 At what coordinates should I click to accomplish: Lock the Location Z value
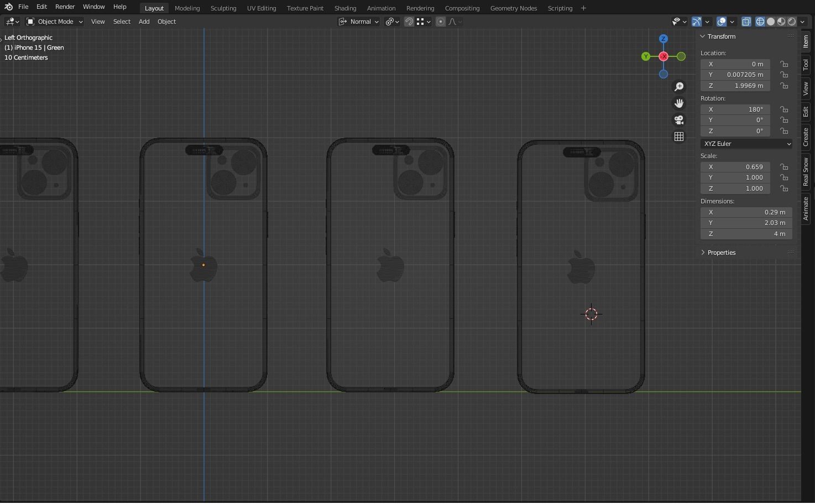784,86
